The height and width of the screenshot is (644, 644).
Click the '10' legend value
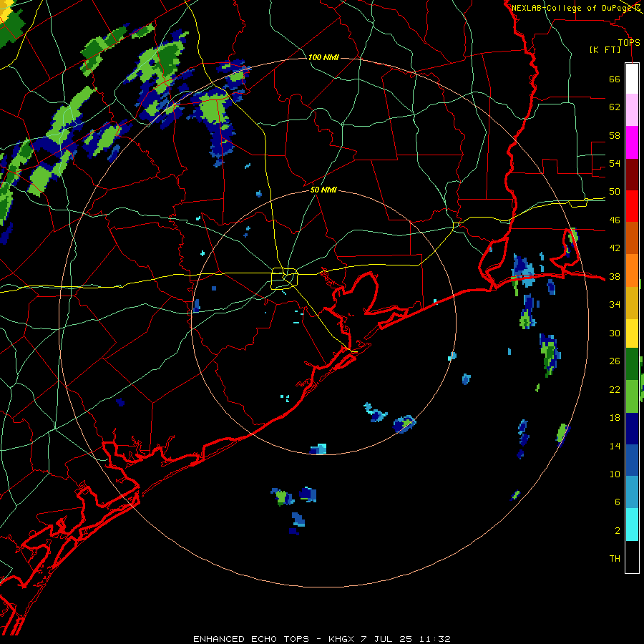615,474
